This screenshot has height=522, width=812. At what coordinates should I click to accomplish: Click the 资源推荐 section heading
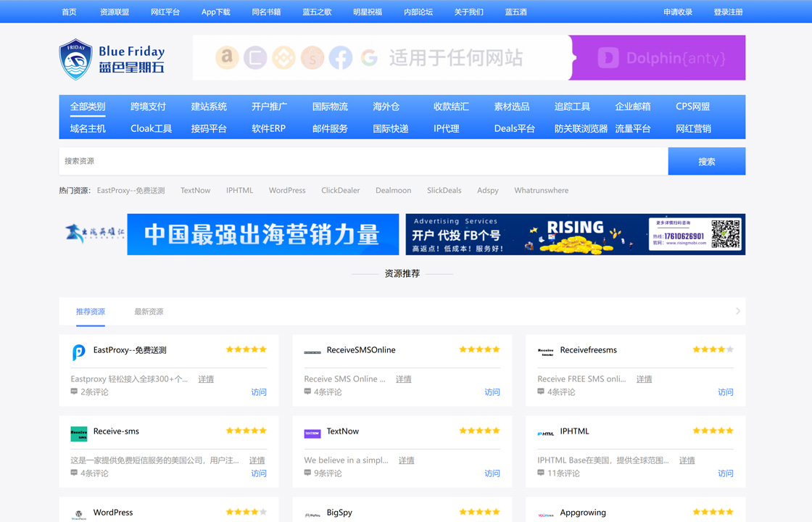click(x=402, y=273)
